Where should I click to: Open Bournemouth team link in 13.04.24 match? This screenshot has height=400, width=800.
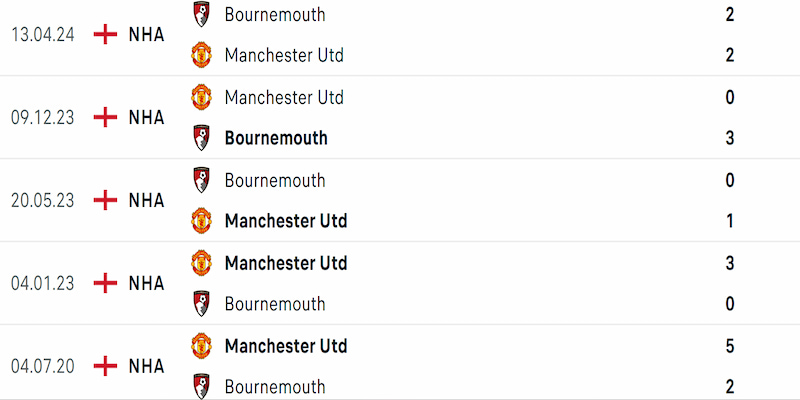point(275,14)
